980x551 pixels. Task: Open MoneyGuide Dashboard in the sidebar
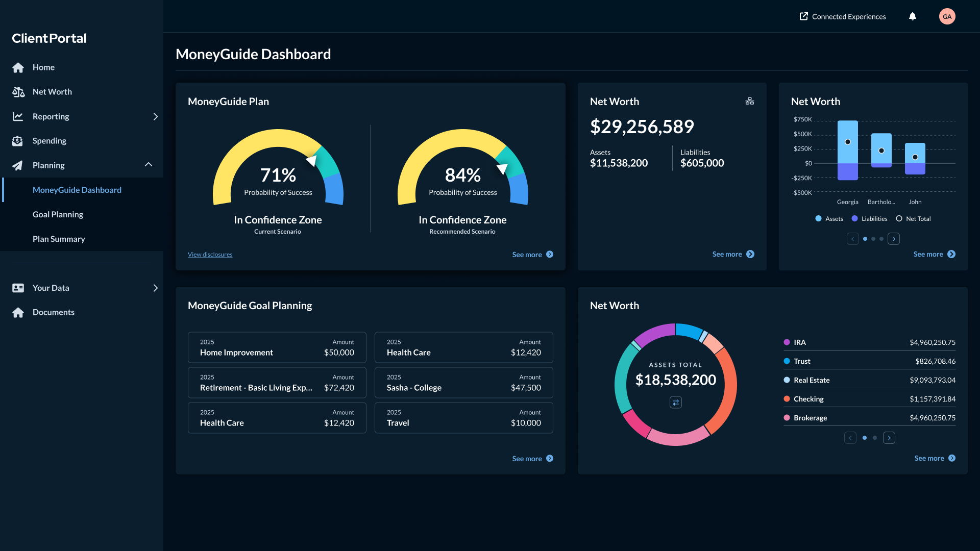(x=82, y=190)
